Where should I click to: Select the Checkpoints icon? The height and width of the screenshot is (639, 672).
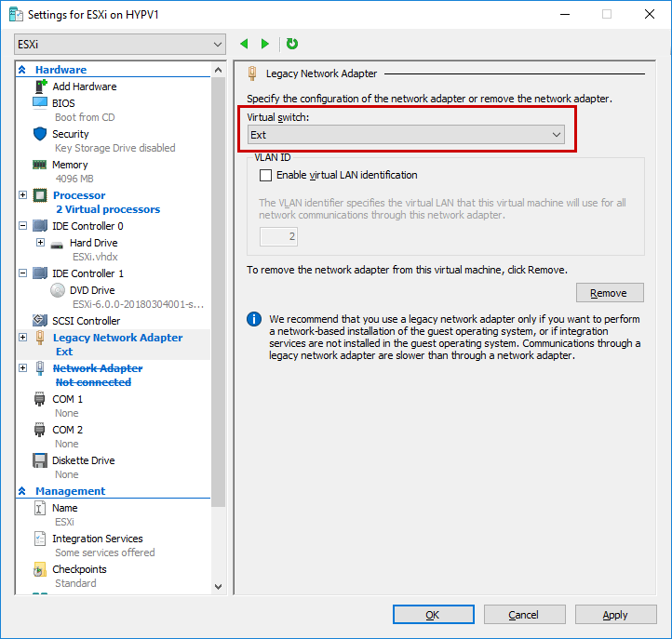(x=39, y=569)
